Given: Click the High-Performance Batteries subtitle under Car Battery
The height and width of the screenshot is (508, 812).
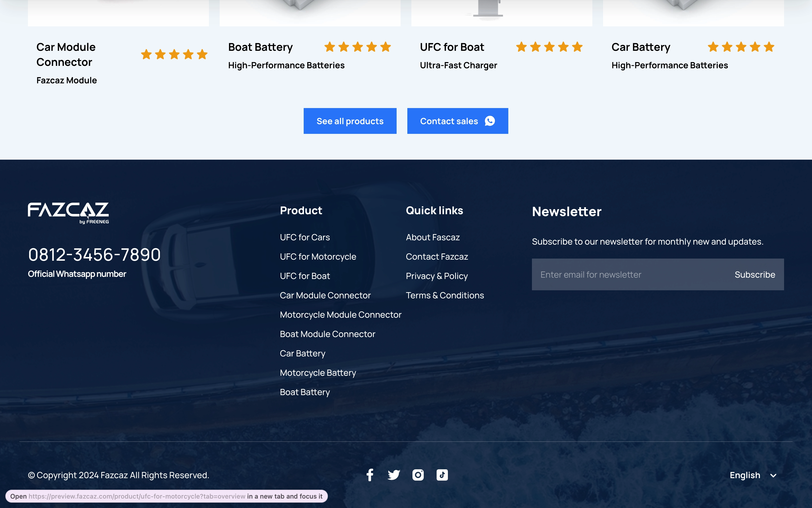Looking at the screenshot, I should tap(670, 65).
